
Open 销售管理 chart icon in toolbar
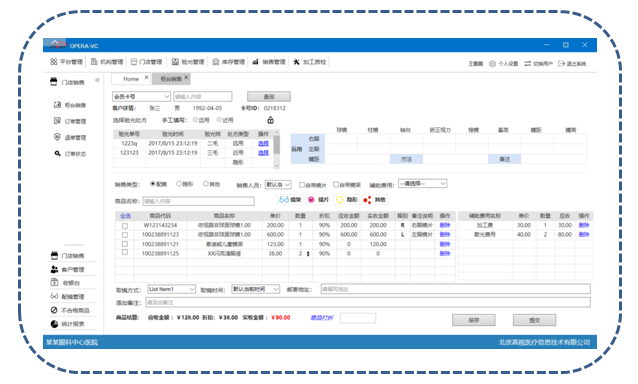tap(256, 62)
